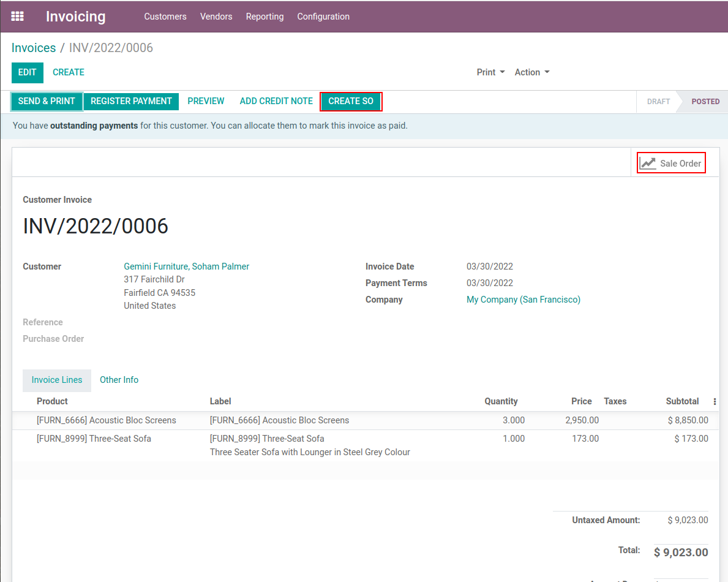Switch to the Other Info tab

point(119,380)
